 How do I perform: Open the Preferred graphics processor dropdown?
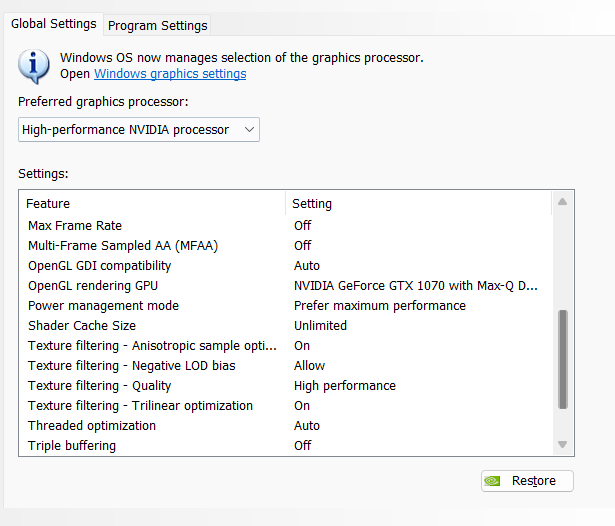click(139, 129)
